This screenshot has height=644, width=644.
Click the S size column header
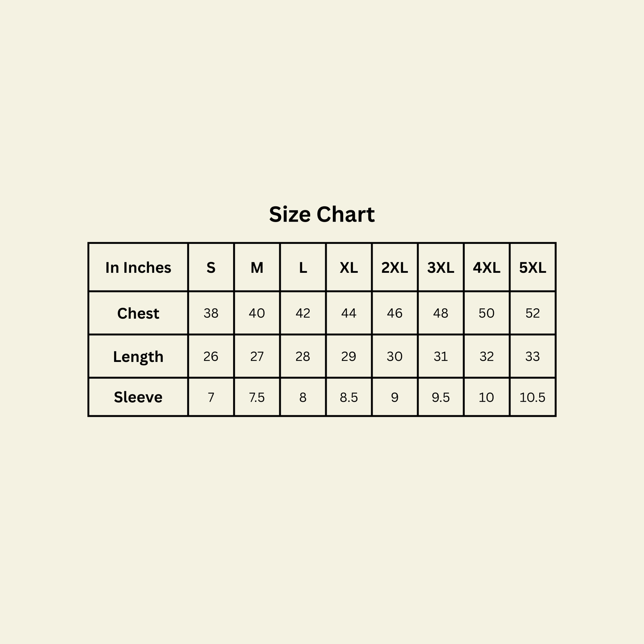coord(211,267)
